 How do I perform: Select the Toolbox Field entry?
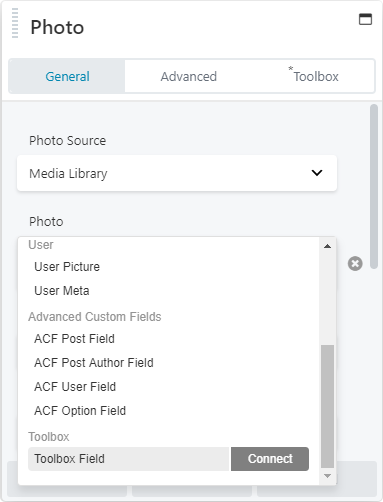pyautogui.click(x=129, y=459)
